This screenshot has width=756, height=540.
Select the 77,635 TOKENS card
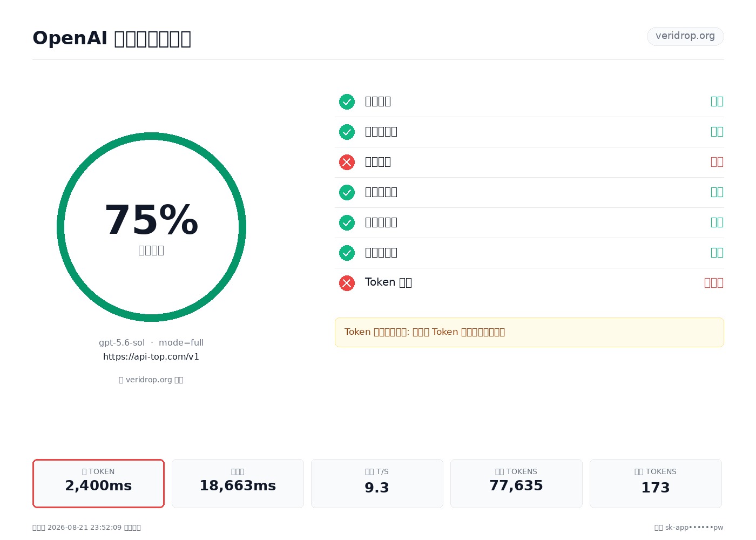pyautogui.click(x=516, y=483)
